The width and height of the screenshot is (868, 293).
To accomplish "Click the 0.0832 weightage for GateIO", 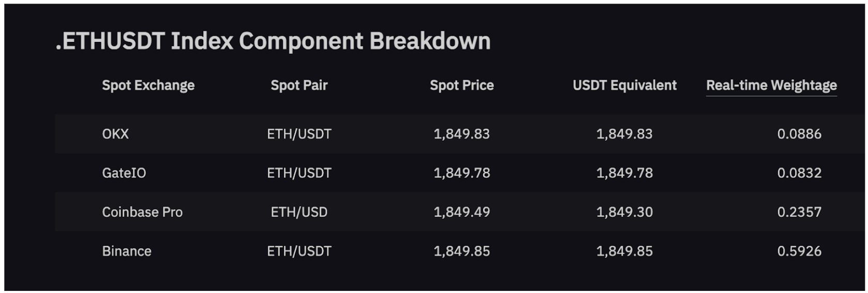I will point(799,173).
